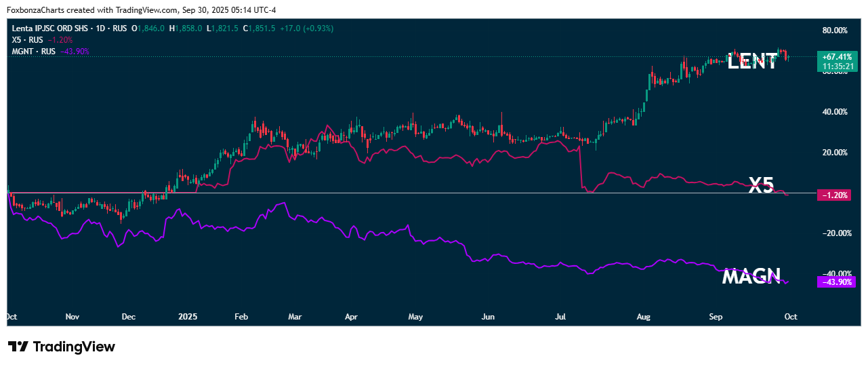
Task: Click the 1D interval in the legend
Action: [104, 28]
